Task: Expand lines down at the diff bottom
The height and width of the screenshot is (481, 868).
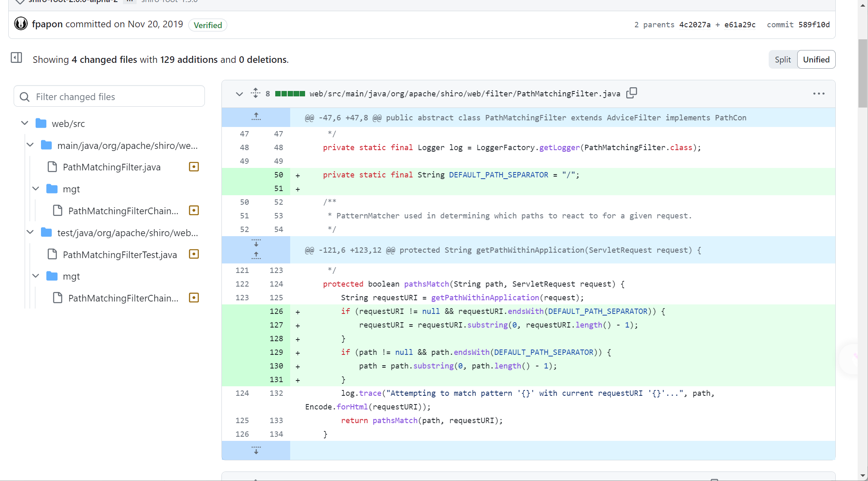Action: click(256, 450)
